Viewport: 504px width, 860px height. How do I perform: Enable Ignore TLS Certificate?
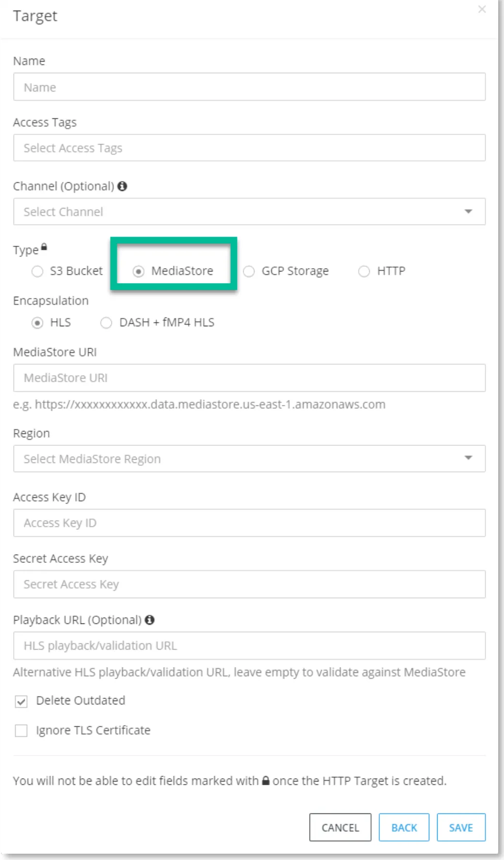coord(21,731)
